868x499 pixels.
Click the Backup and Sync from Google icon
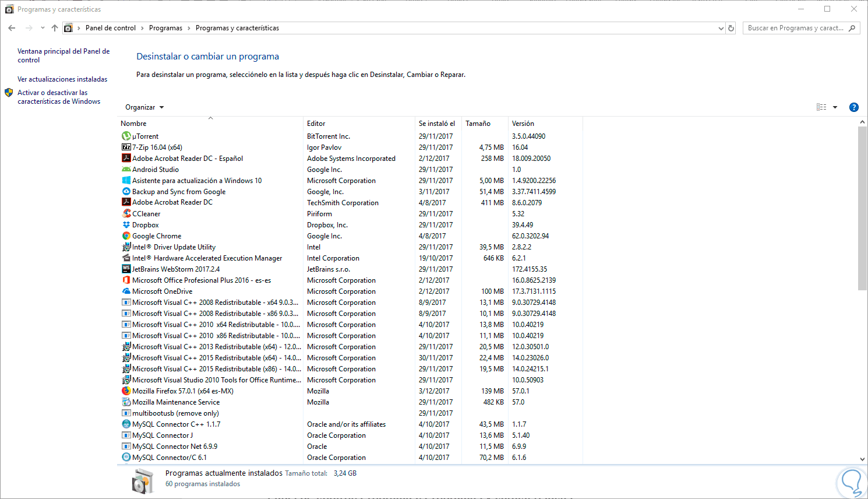(126, 192)
